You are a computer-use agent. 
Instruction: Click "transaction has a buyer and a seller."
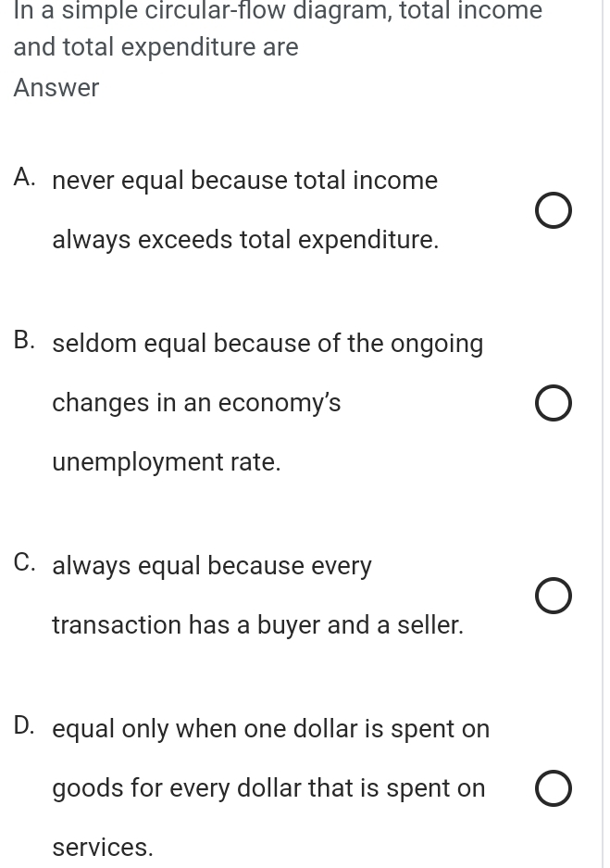(x=257, y=625)
